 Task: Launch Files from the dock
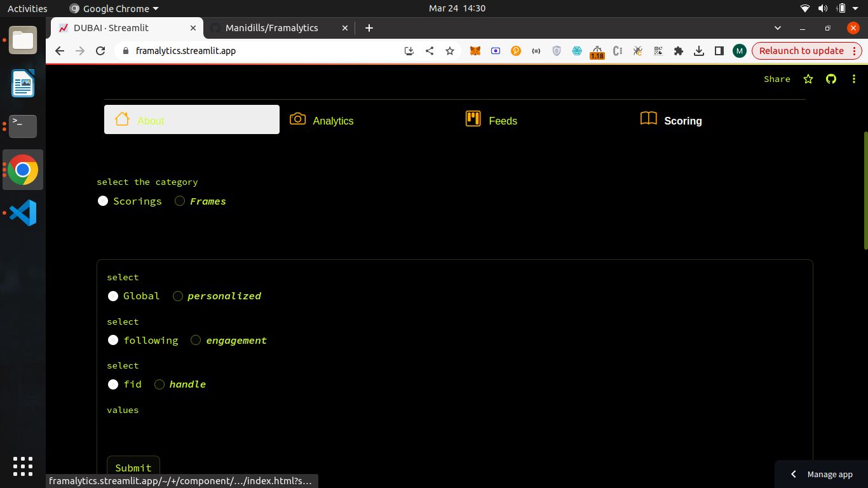(x=23, y=41)
